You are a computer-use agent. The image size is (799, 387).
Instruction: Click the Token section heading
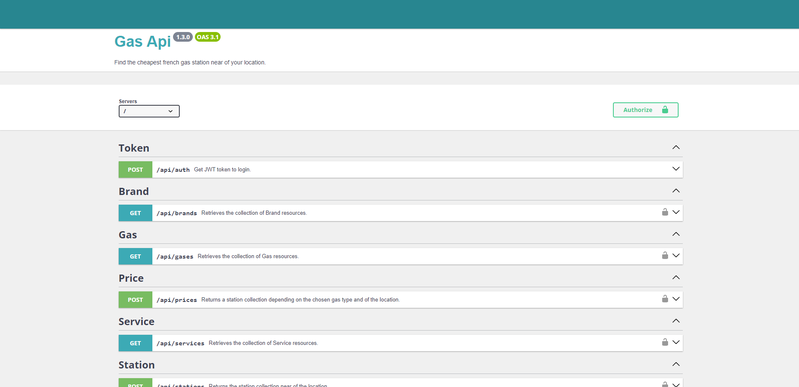(x=134, y=148)
